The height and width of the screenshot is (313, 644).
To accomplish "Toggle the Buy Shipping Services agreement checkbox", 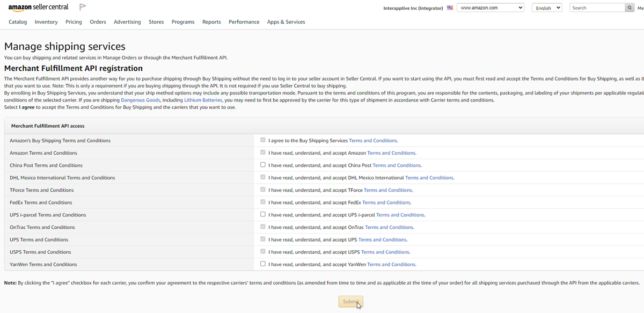I will (263, 140).
